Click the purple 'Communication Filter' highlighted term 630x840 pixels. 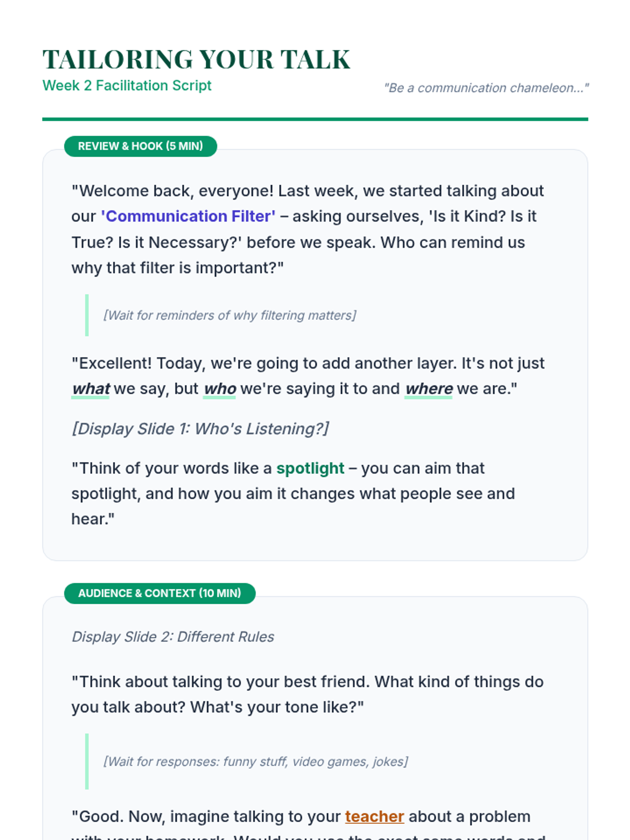pyautogui.click(x=188, y=216)
